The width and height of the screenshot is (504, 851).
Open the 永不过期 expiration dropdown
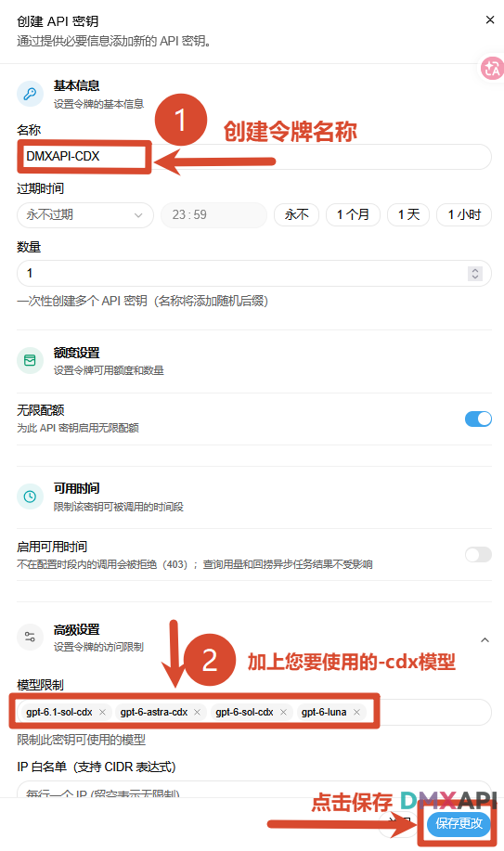(x=85, y=215)
